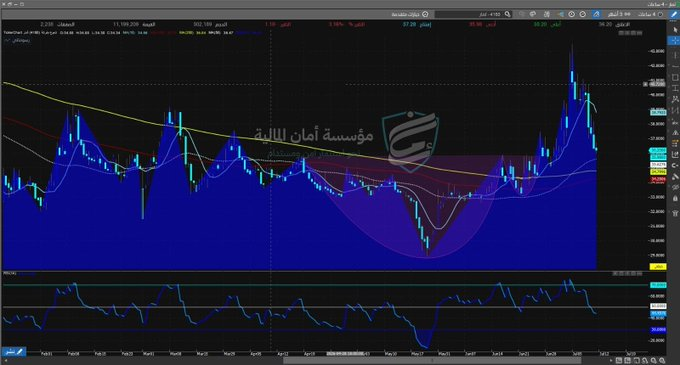
Task: Click the brush eraser tool in sidebar
Action: (675, 176)
